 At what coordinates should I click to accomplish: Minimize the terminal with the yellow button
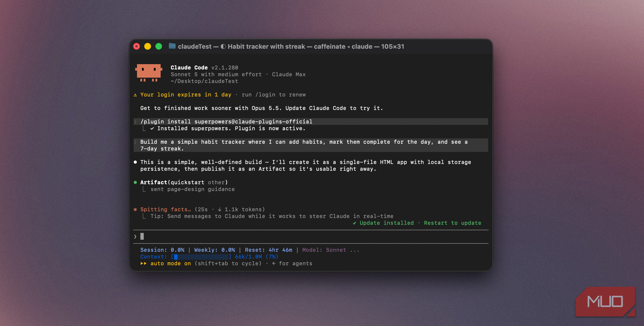(148, 46)
